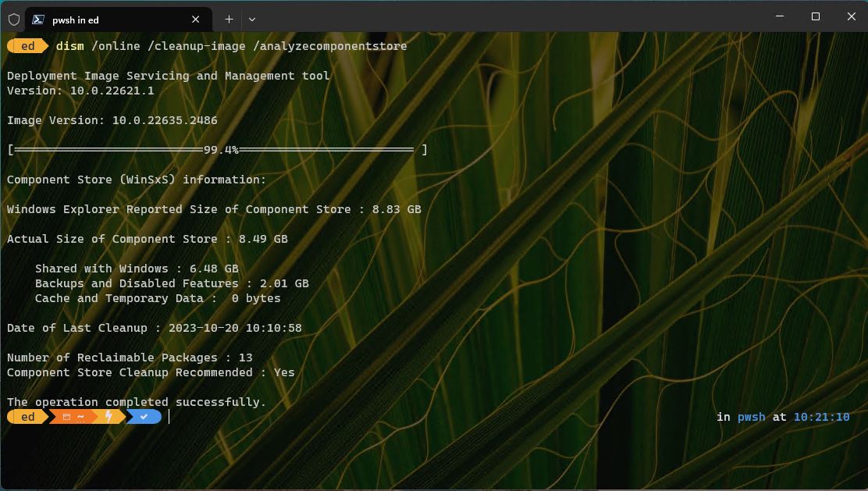Close the 'pwsh in ed' tab
Screen dimensions: 868x491
[x=195, y=20]
